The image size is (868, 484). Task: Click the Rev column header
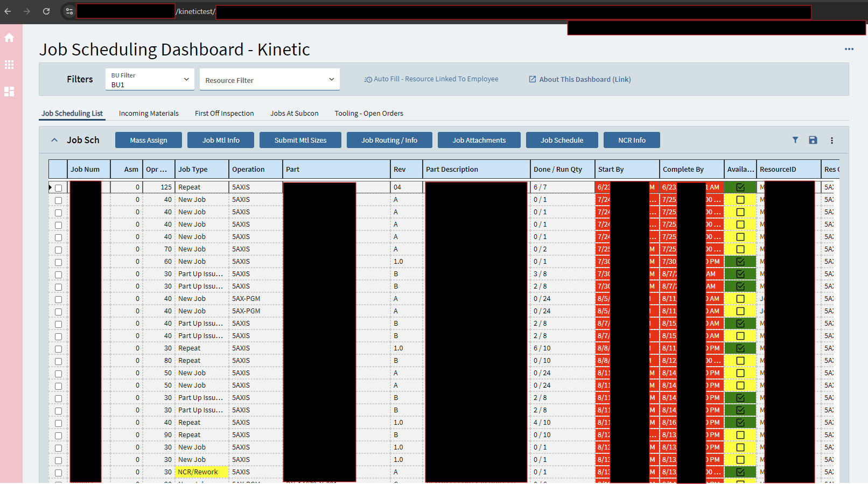coord(407,169)
